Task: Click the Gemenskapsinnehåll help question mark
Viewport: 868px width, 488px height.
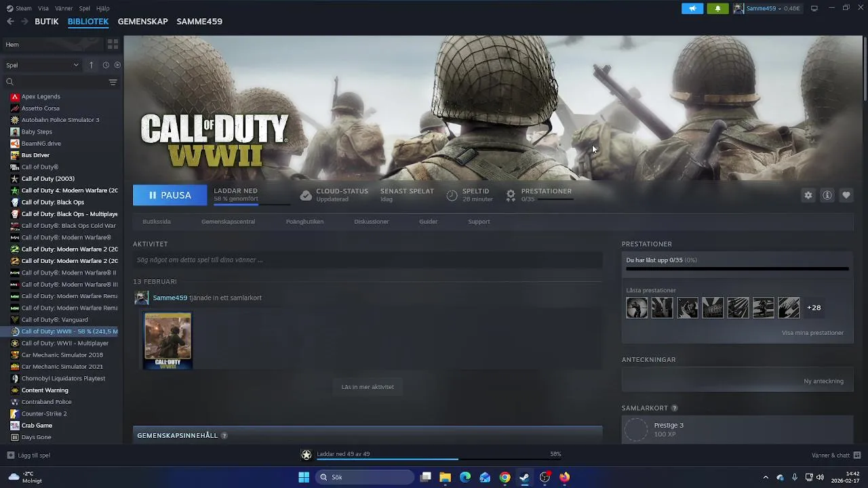Action: [x=224, y=435]
